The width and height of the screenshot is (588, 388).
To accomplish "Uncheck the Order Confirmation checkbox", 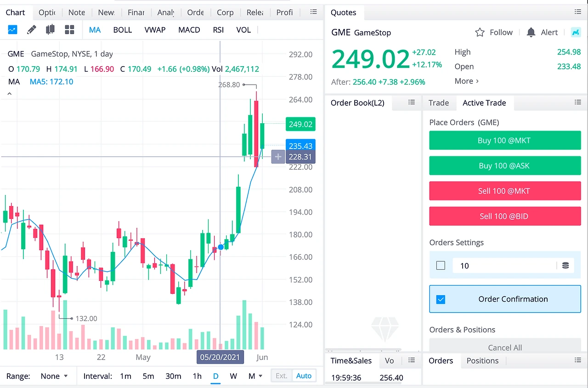I will 441,299.
